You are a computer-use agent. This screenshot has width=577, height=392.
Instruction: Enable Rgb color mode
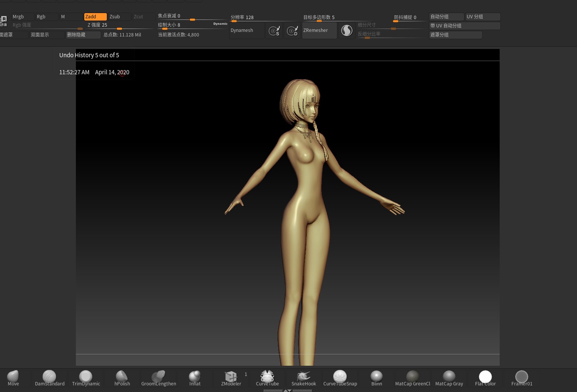point(47,17)
